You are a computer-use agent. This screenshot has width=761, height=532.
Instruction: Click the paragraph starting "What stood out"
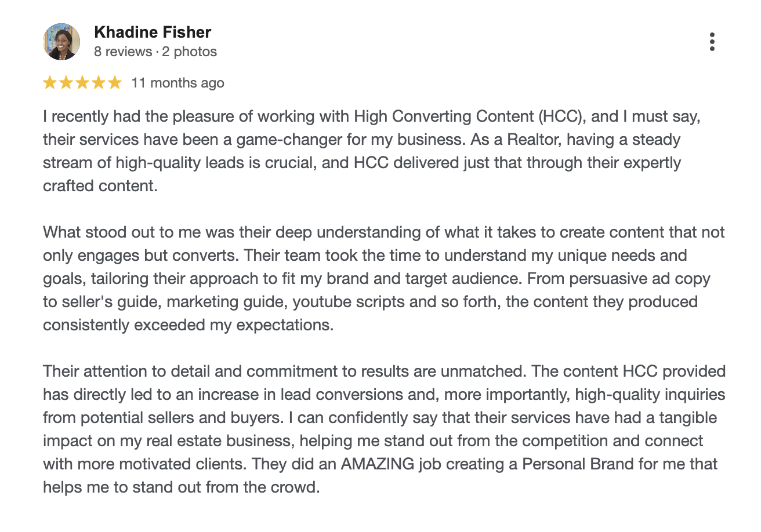(x=383, y=279)
